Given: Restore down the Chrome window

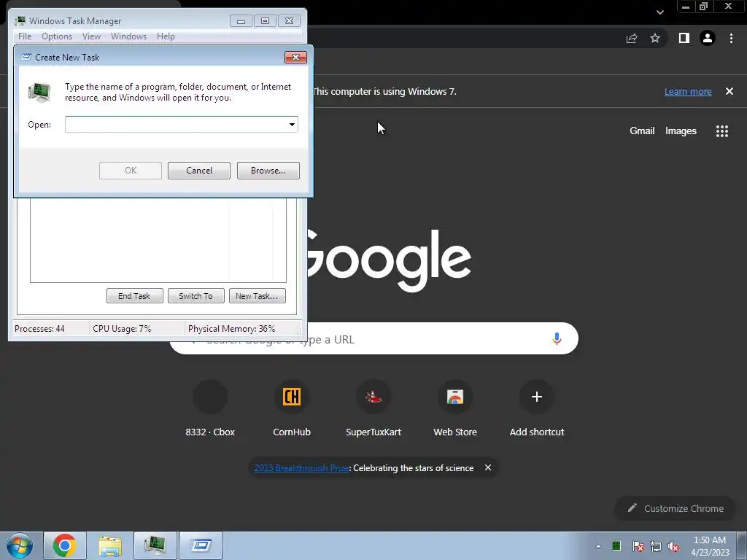Looking at the screenshot, I should coord(703,6).
